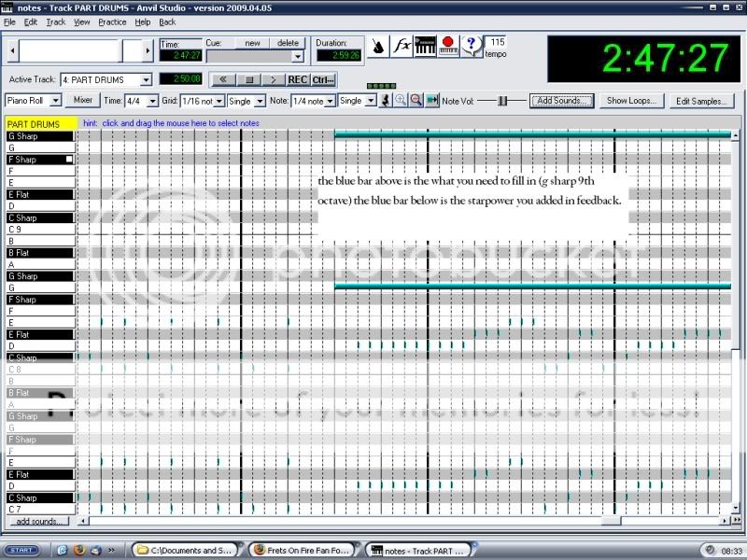Image resolution: width=747 pixels, height=560 pixels.
Task: Open the Single dropdown next to Grid
Action: coord(260,101)
